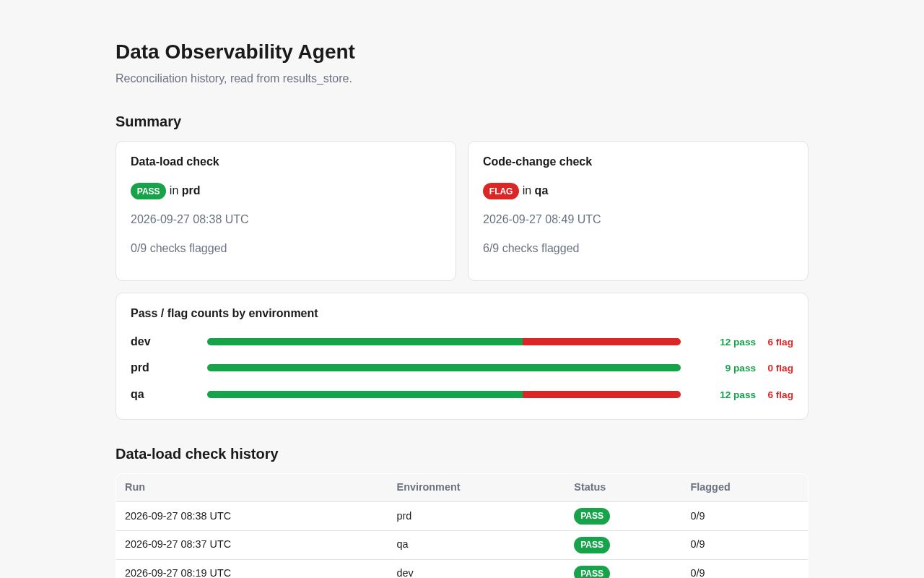Click the 9 pass count for prd
The image size is (924, 578).
[741, 368]
